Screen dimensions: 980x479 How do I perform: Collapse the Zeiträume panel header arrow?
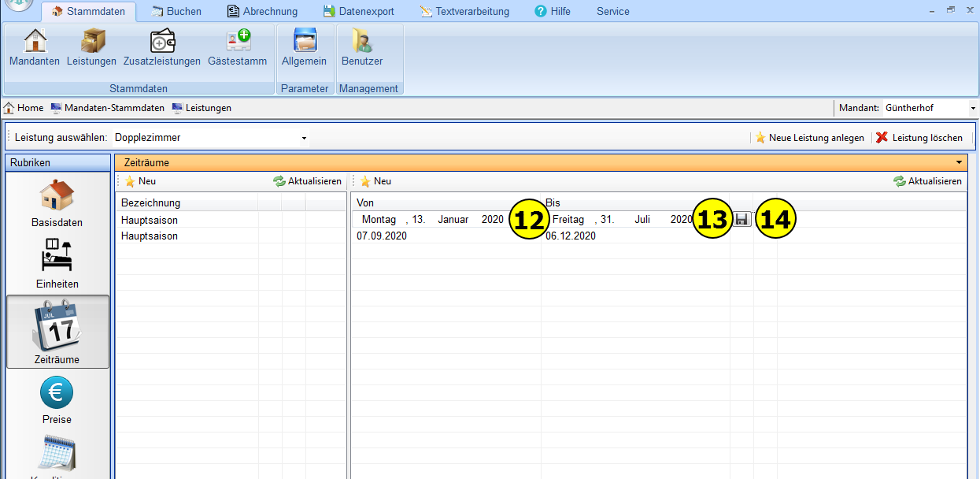tap(959, 163)
